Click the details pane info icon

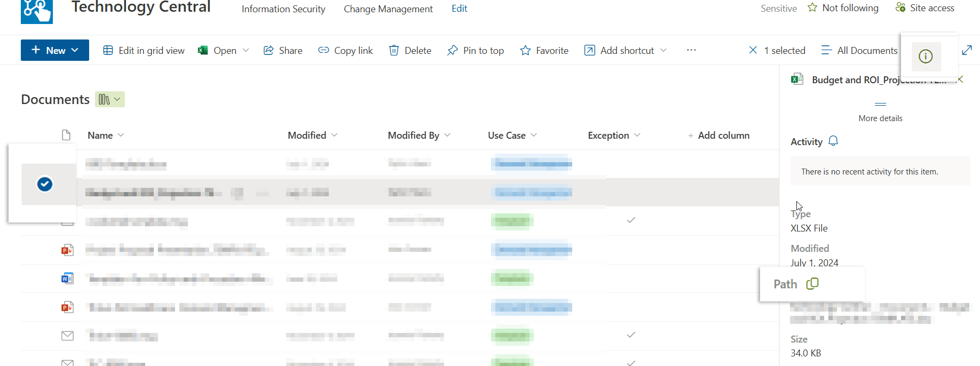pos(926,56)
